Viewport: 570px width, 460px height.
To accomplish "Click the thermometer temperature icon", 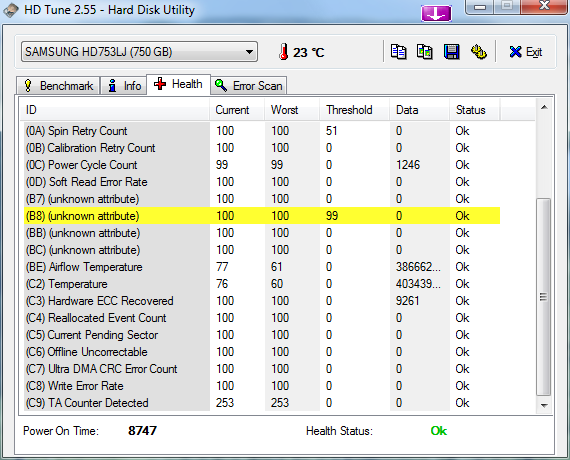I will point(284,52).
